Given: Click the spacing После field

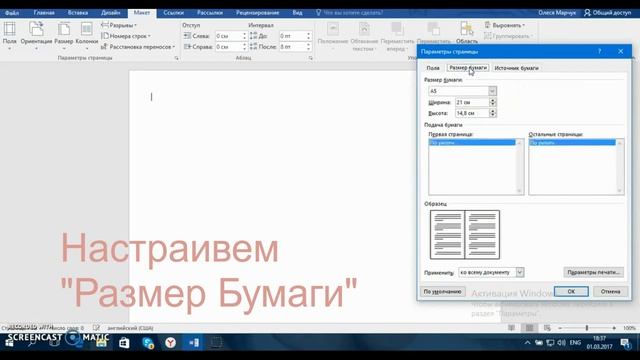Looking at the screenshot, I should click(295, 47).
